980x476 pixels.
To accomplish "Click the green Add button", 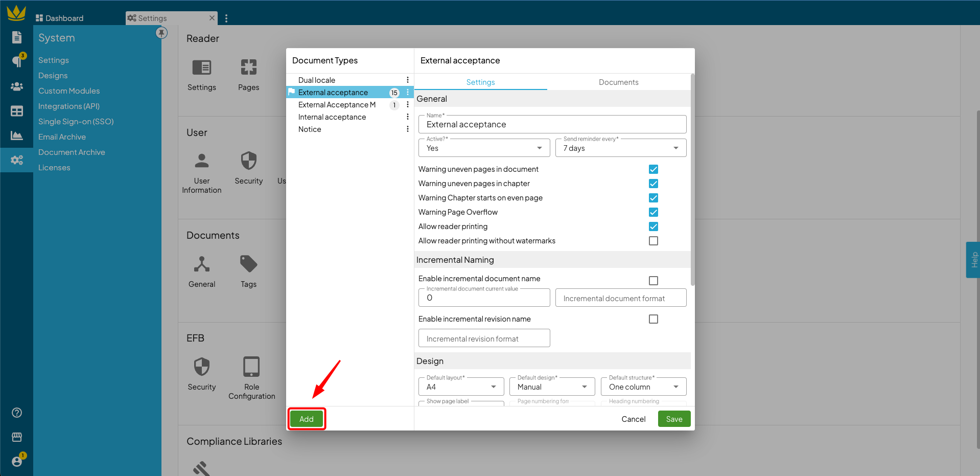I will [x=307, y=419].
